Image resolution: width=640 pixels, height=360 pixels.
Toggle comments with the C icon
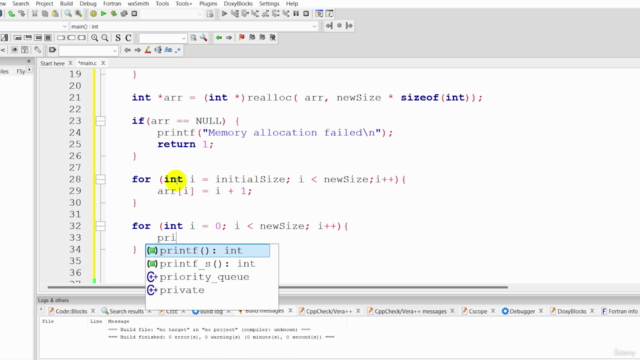(128, 38)
